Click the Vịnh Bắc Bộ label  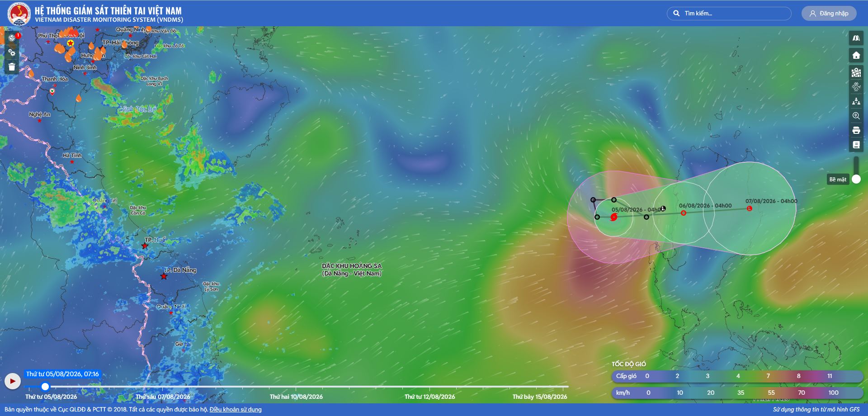point(138,109)
